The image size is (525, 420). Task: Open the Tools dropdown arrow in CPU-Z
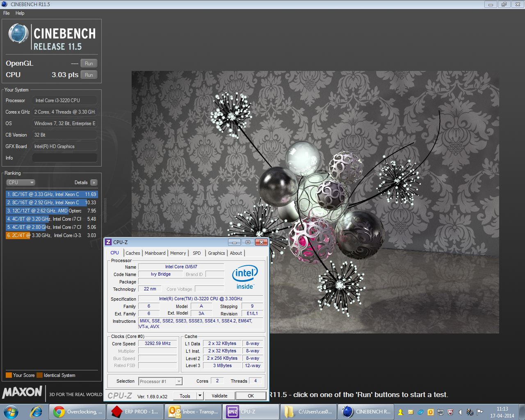pyautogui.click(x=200, y=396)
